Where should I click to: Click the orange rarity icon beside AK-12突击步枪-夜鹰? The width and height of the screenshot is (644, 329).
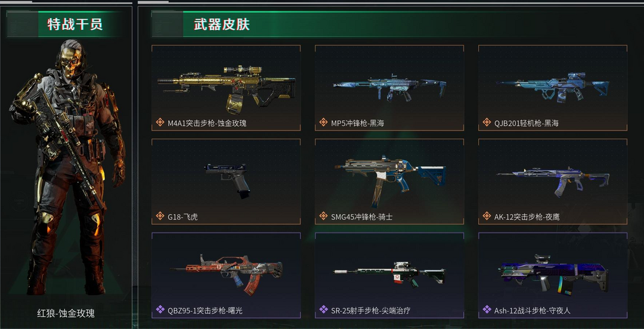pyautogui.click(x=487, y=216)
